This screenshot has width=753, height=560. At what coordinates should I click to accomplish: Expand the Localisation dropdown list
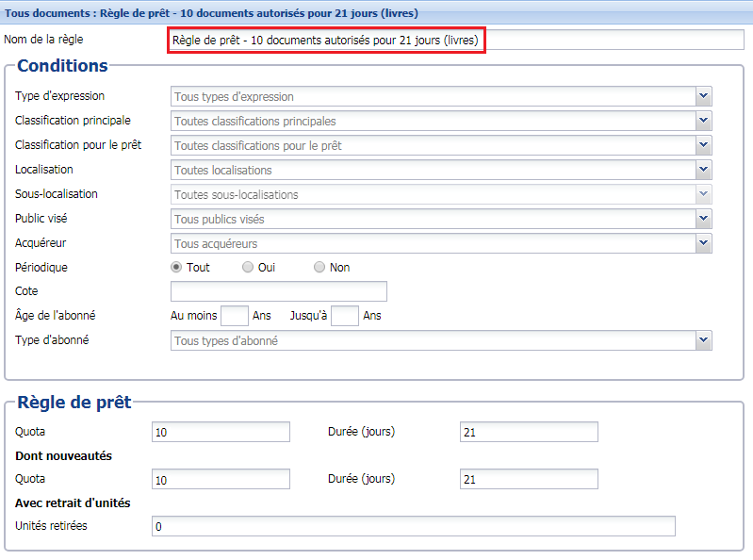click(x=703, y=170)
